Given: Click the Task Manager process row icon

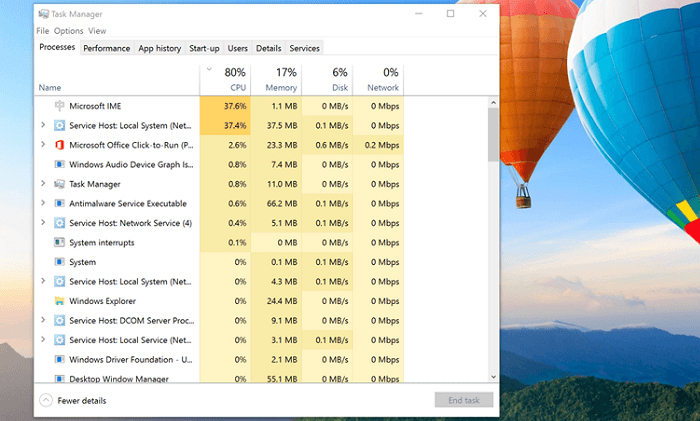Looking at the screenshot, I should coord(59,184).
